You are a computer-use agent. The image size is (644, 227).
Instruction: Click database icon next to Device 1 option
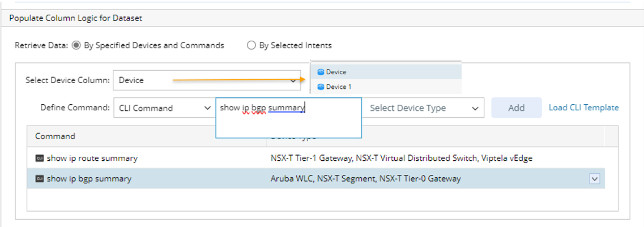[x=321, y=87]
